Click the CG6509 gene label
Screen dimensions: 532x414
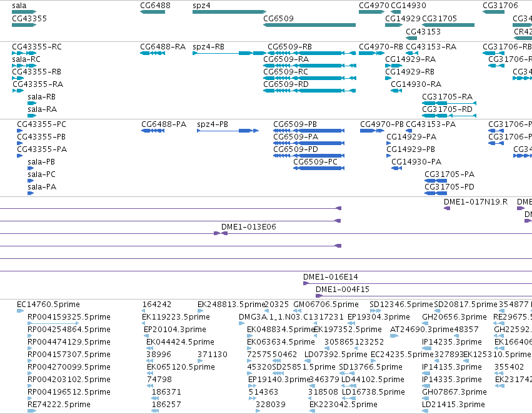278,18
